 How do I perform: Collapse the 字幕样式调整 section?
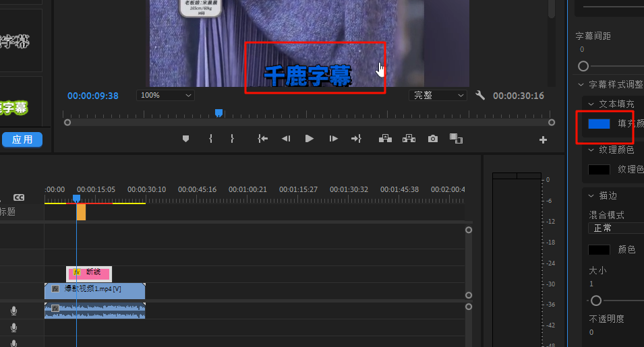tap(581, 84)
